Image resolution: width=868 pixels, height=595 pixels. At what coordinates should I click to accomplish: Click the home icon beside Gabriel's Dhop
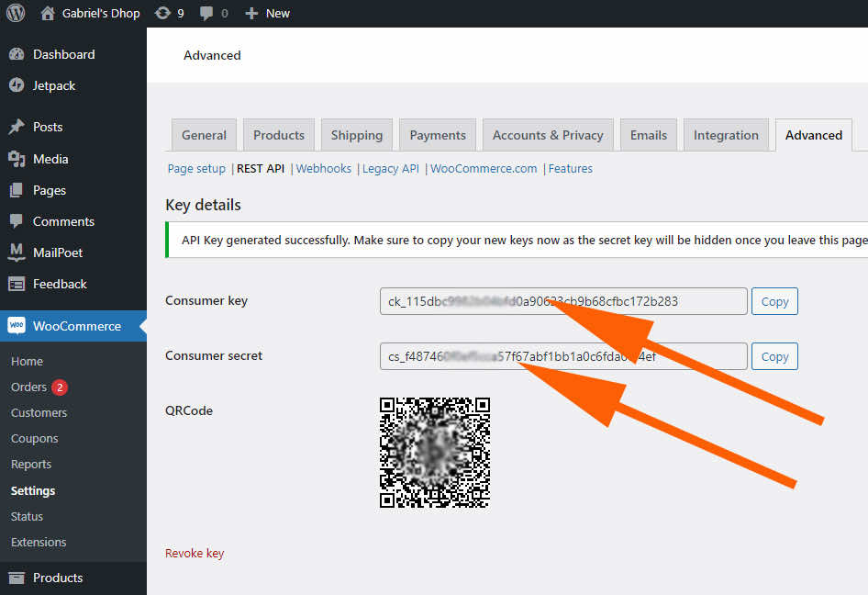[48, 13]
